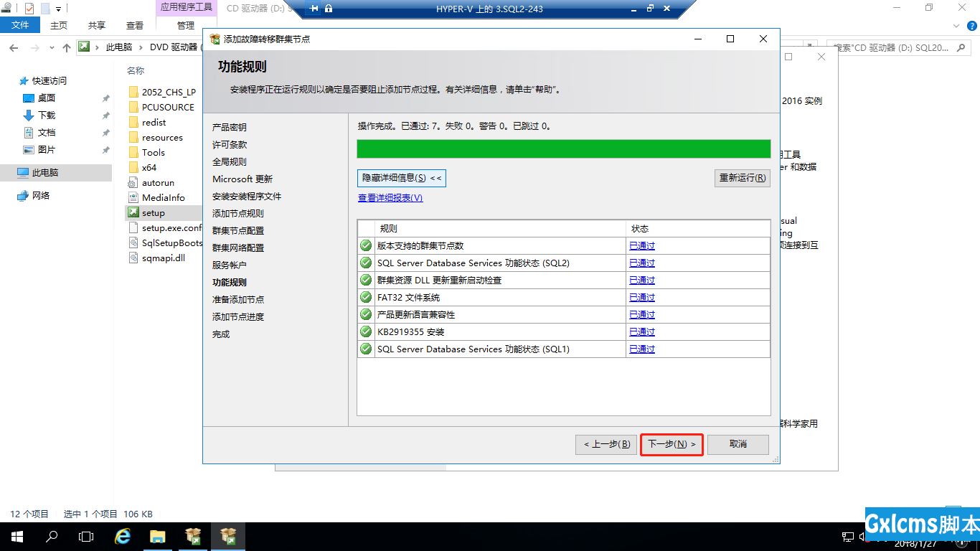Screen dimensions: 980x551
Task: Click the setup wizard icon in dialog title bar
Action: coord(215,39)
